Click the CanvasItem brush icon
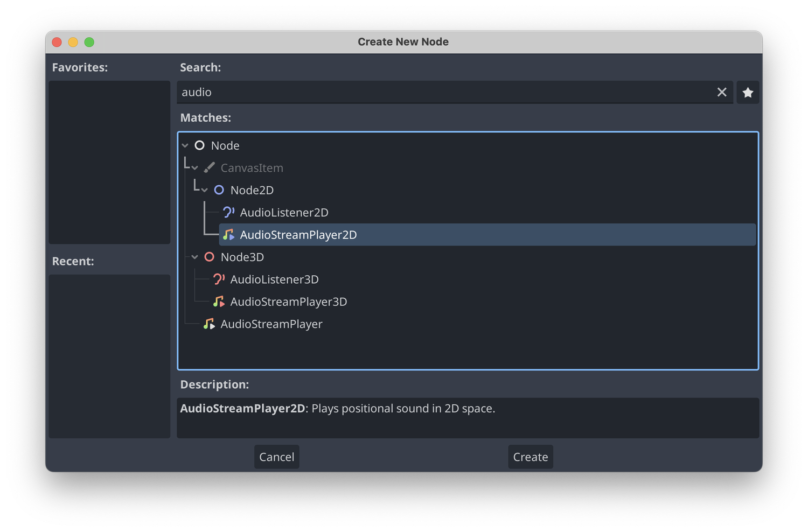Viewport: 808px width, 532px height. pyautogui.click(x=209, y=167)
